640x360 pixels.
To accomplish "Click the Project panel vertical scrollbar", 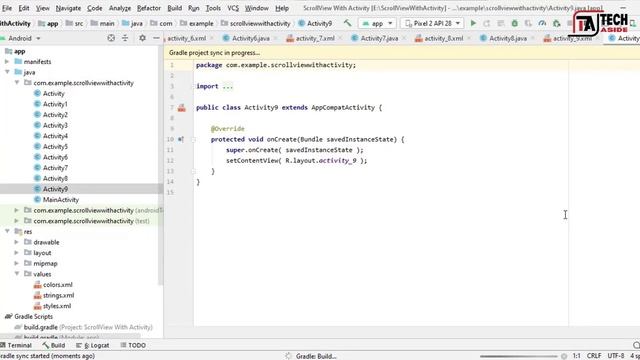I will [x=160, y=165].
